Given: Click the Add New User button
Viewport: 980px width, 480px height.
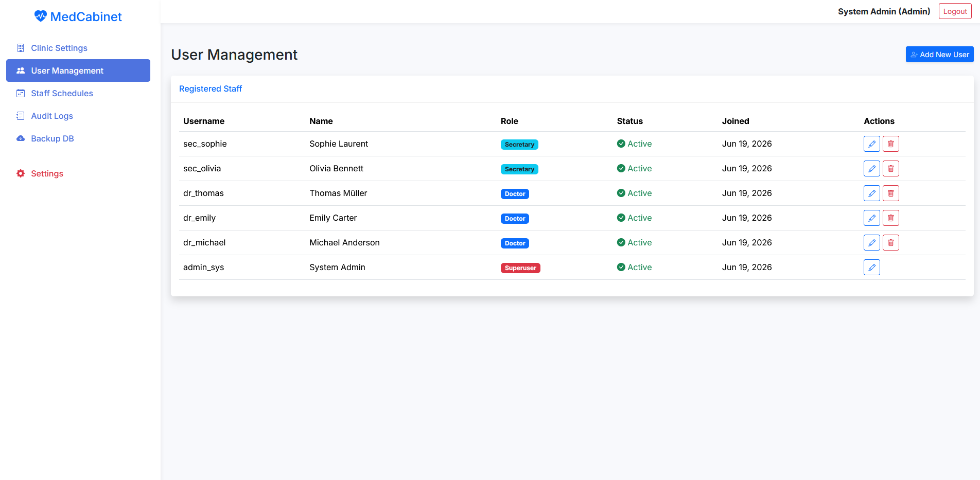Looking at the screenshot, I should (x=939, y=55).
